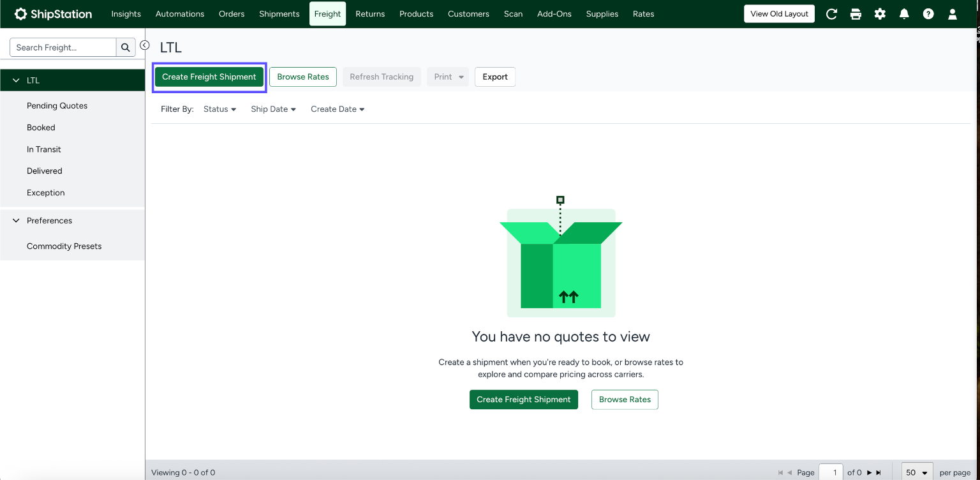This screenshot has height=480, width=980.
Task: Click the Search Freight input field
Action: (63, 47)
